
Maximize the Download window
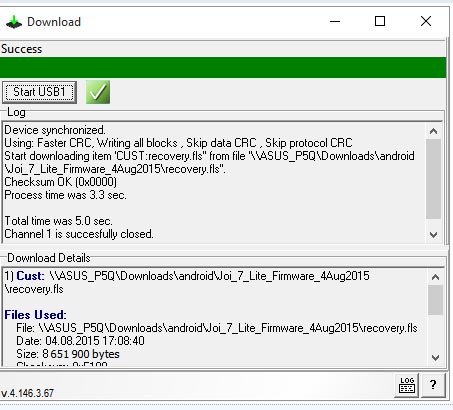point(380,22)
